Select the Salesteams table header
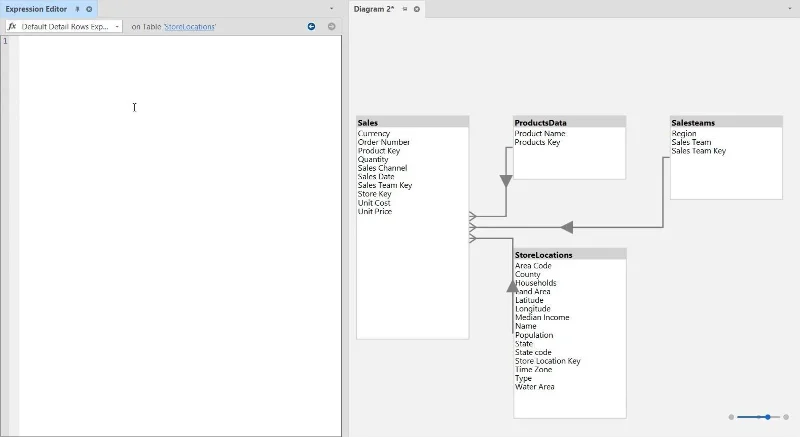Viewport: 800px width, 437px height. click(x=726, y=122)
